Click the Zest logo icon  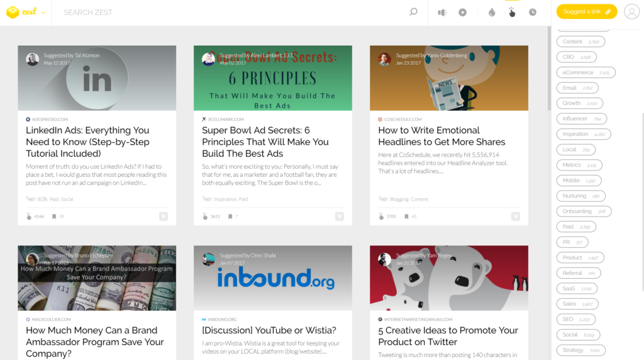[13, 12]
